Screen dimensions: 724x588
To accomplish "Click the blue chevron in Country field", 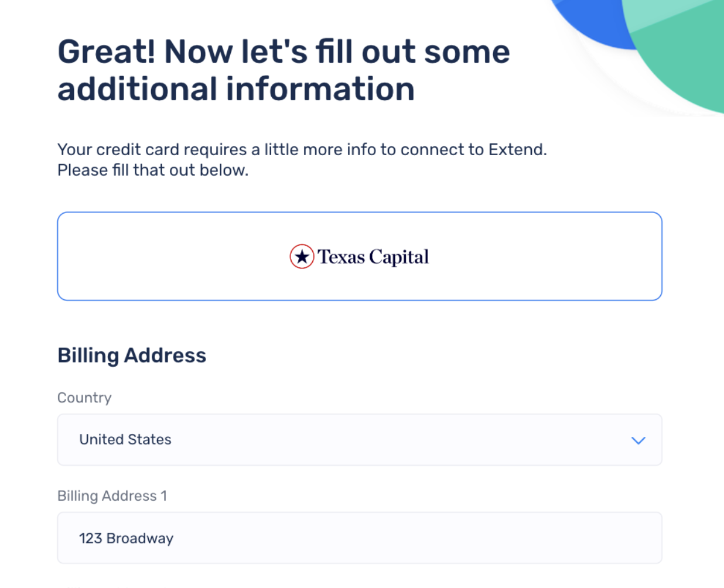I will coord(638,440).
